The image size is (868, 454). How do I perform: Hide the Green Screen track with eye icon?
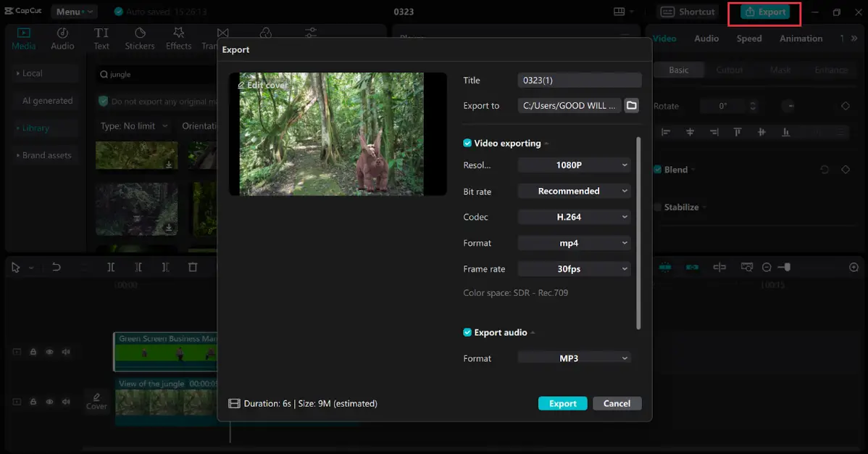point(50,352)
